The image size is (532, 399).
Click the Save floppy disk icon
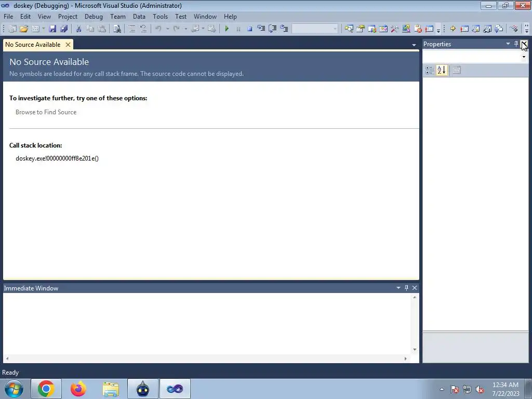pyautogui.click(x=52, y=29)
